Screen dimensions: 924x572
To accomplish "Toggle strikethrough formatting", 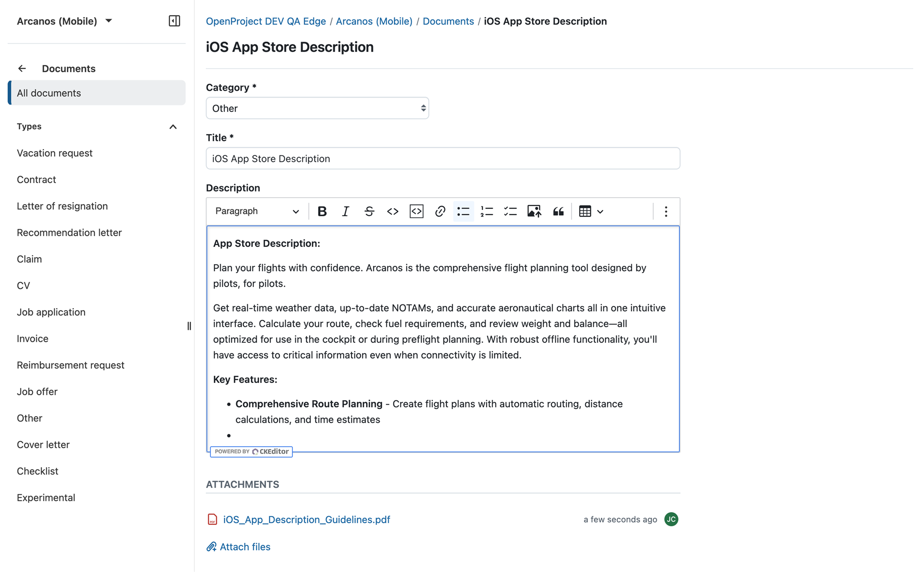I will coord(369,211).
